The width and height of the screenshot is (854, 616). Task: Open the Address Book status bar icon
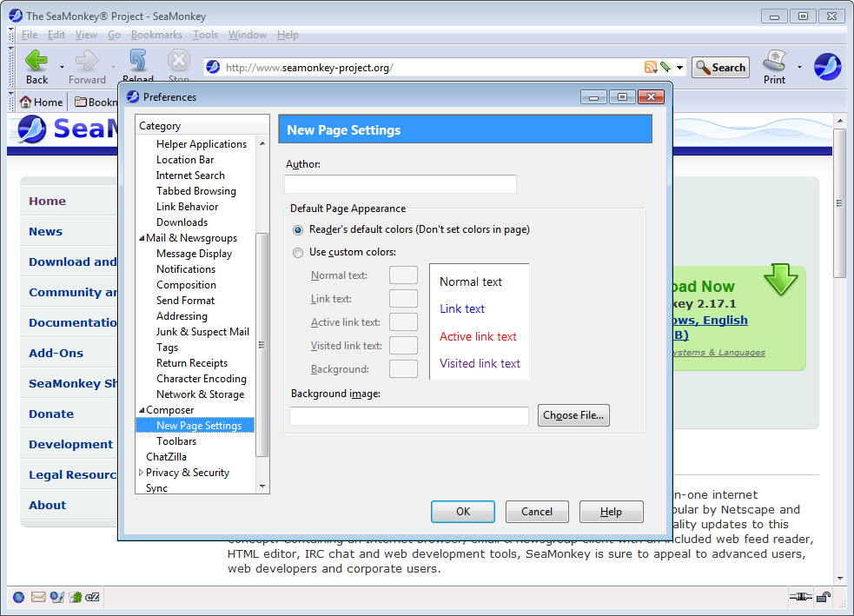point(76,598)
